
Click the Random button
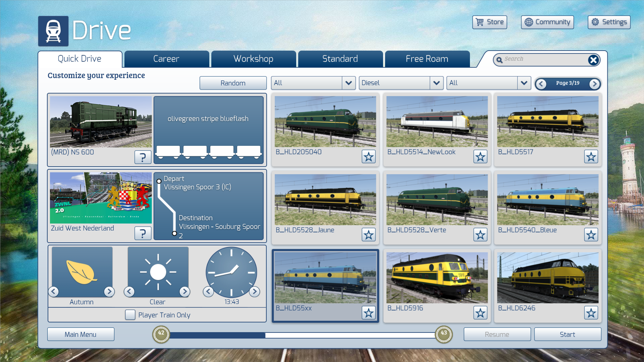(x=233, y=83)
